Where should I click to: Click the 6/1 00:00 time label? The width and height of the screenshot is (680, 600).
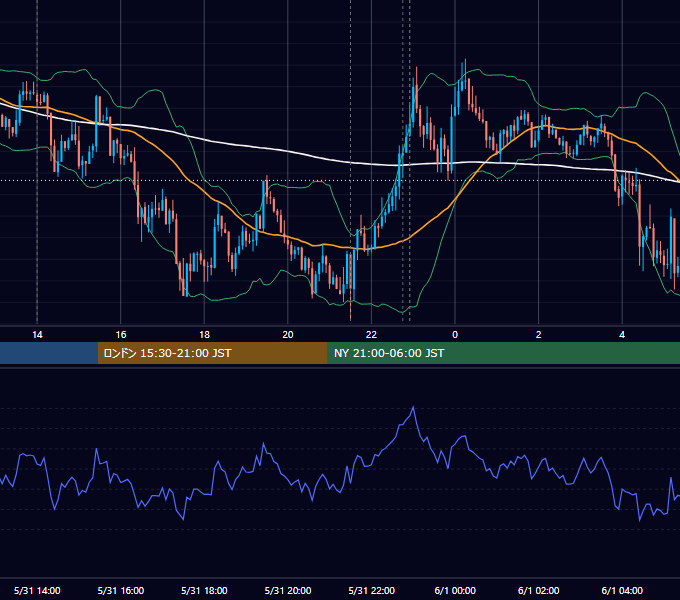[455, 590]
